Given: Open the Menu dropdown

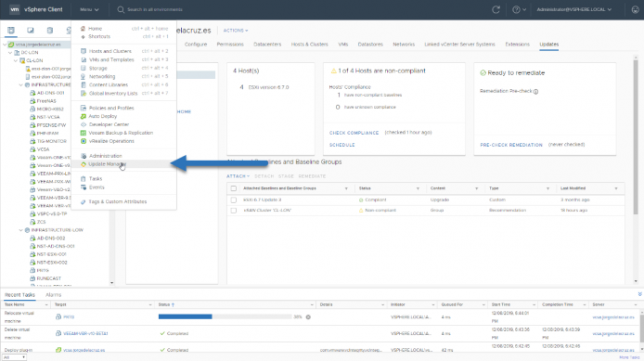Looking at the screenshot, I should coord(89,9).
